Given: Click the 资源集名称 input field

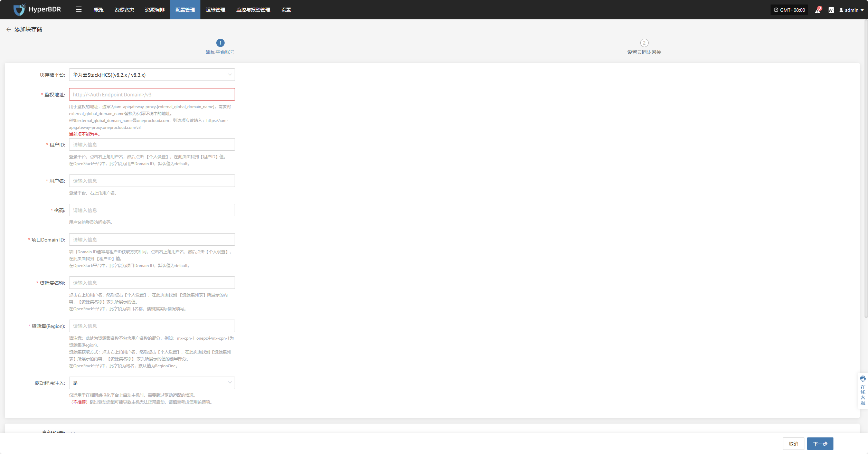Looking at the screenshot, I should point(152,283).
